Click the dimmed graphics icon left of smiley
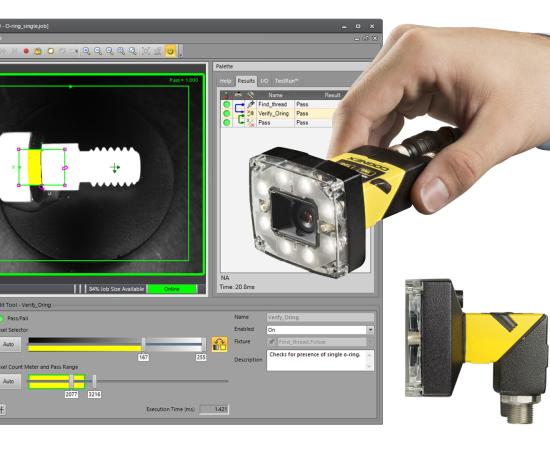 coord(158,51)
